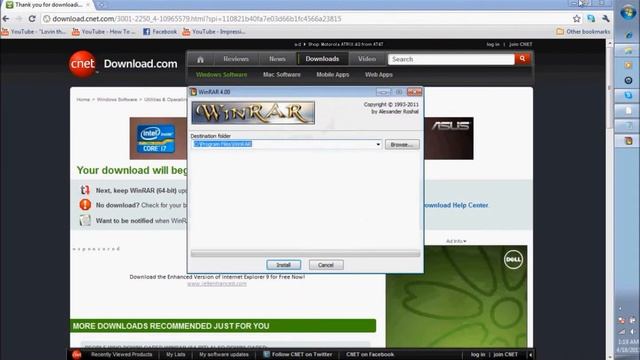Select Mobile Apps category
The image size is (640, 360).
pyautogui.click(x=333, y=75)
